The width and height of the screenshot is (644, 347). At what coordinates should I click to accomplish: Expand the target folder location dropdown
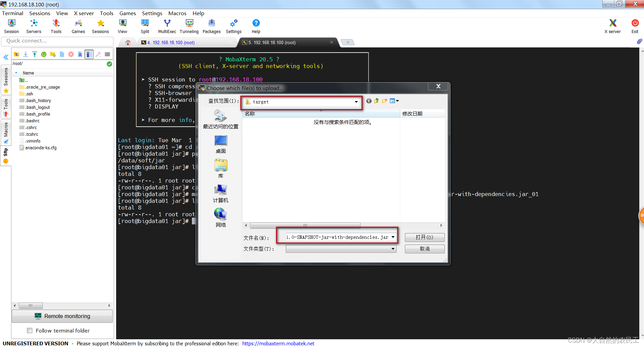coord(356,102)
